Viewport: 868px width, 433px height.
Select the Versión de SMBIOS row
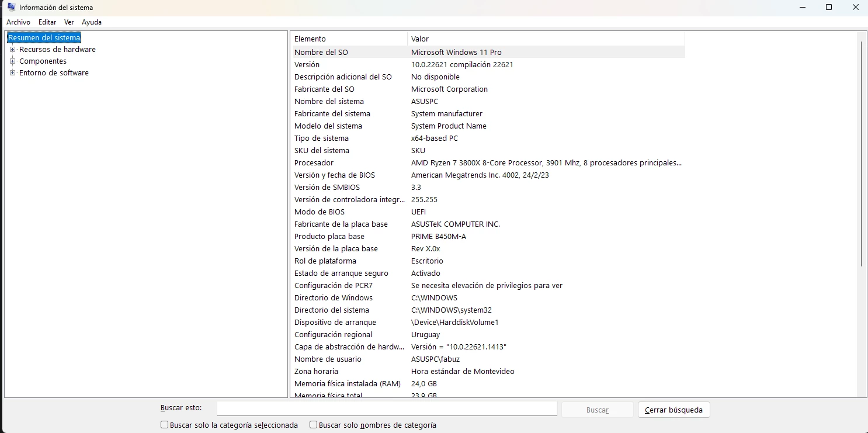point(488,187)
